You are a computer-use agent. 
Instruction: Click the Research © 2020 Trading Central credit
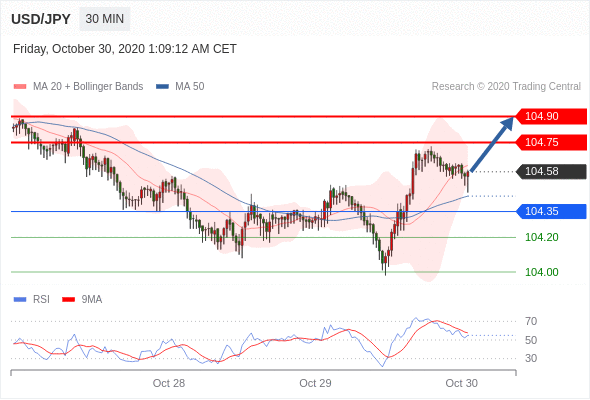tap(506, 87)
